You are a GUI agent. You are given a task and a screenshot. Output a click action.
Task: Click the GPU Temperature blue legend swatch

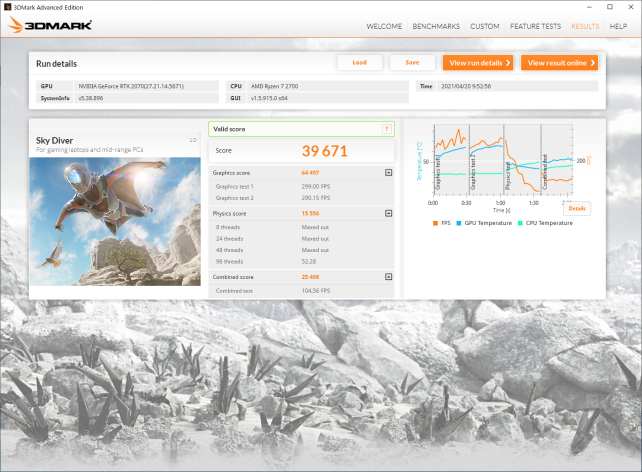coord(459,223)
